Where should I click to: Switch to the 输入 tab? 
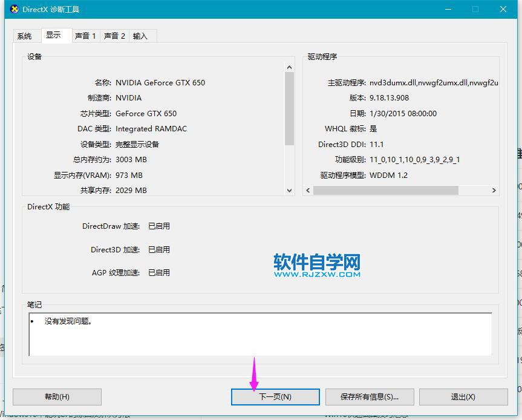point(140,36)
